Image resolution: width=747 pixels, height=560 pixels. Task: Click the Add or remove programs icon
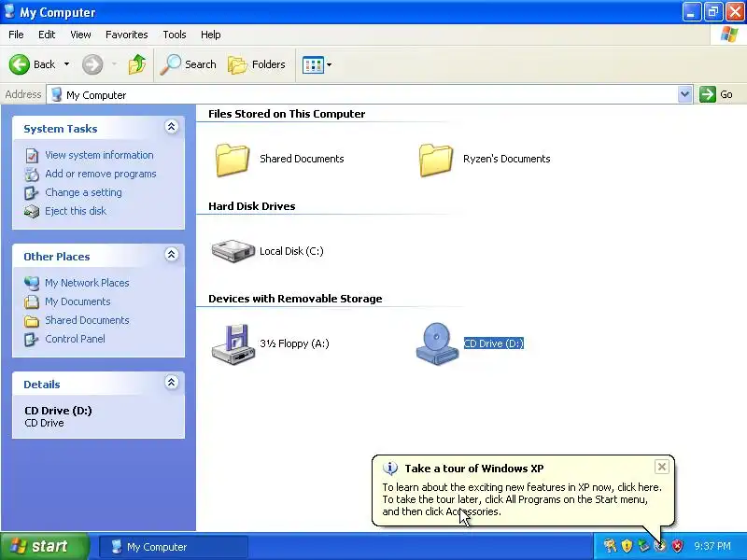coord(32,175)
